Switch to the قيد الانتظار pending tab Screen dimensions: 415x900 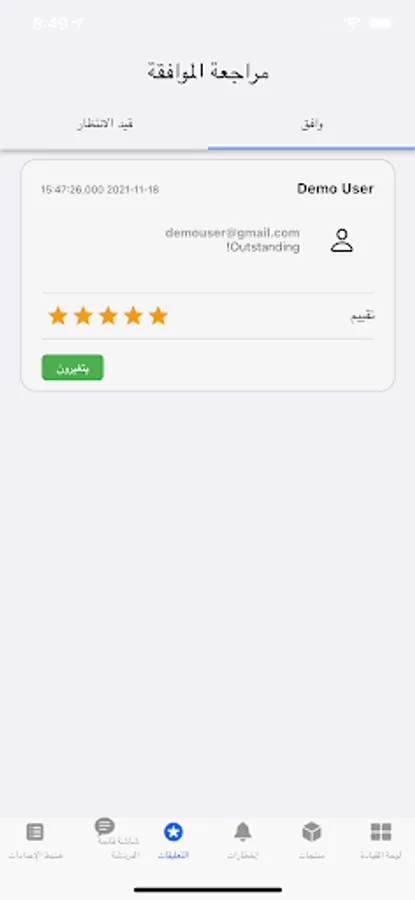click(105, 125)
